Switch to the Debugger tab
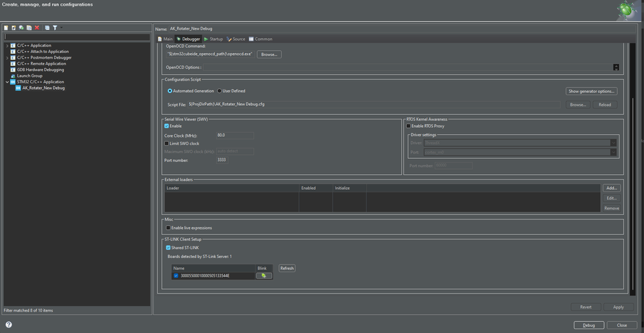 point(188,39)
